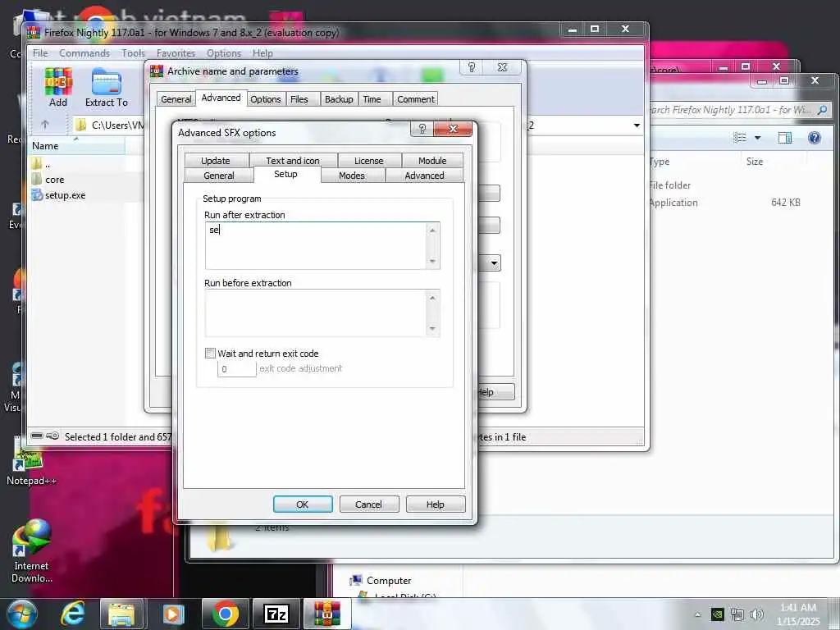The height and width of the screenshot is (630, 840).
Task: Click the network tray icon
Action: coord(737,614)
